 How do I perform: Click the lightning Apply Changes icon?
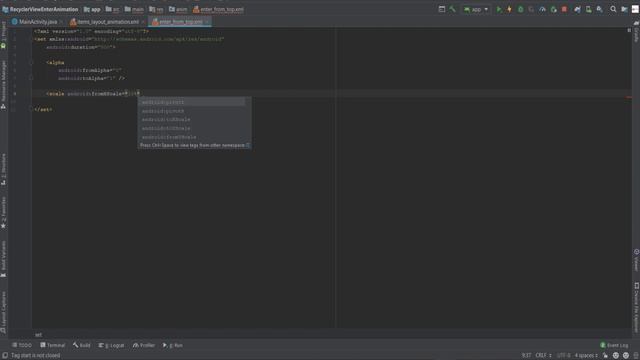[x=509, y=9]
